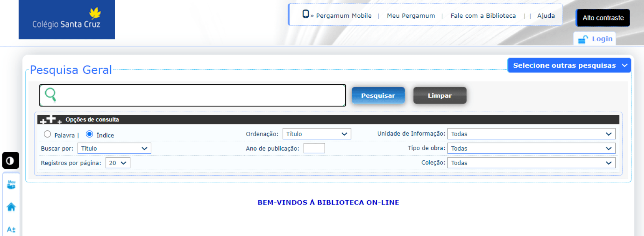Open Meu Pergamum sidebar icon
644x236 pixels.
tap(11, 185)
